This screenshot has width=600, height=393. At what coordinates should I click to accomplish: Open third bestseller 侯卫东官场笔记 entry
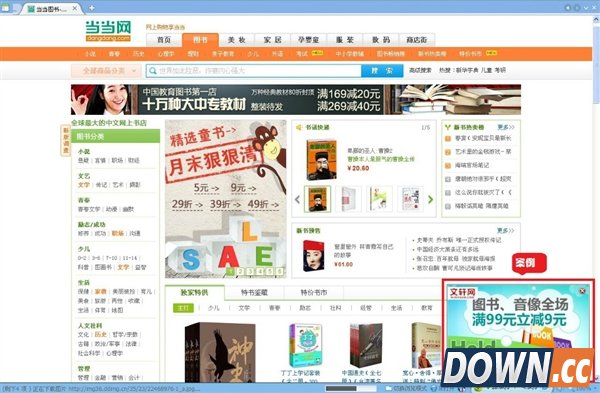pos(472,165)
